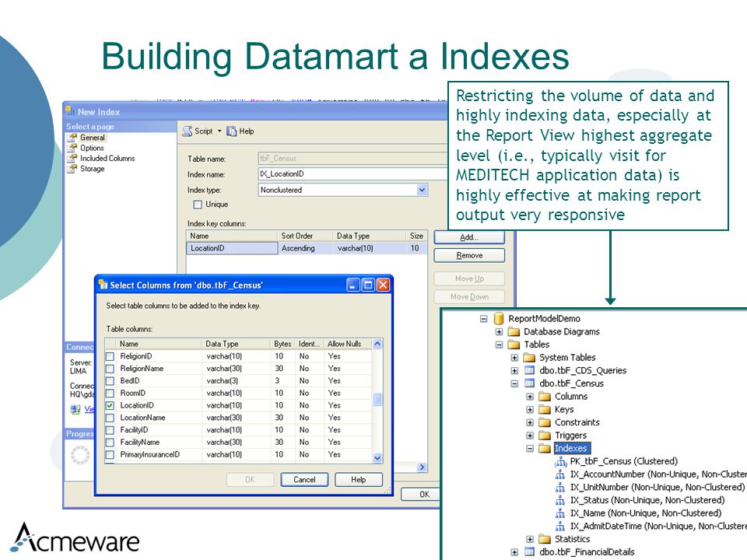747x560 pixels.
Task: Check the PrimaryInsuranceID column checkbox
Action: [x=110, y=455]
